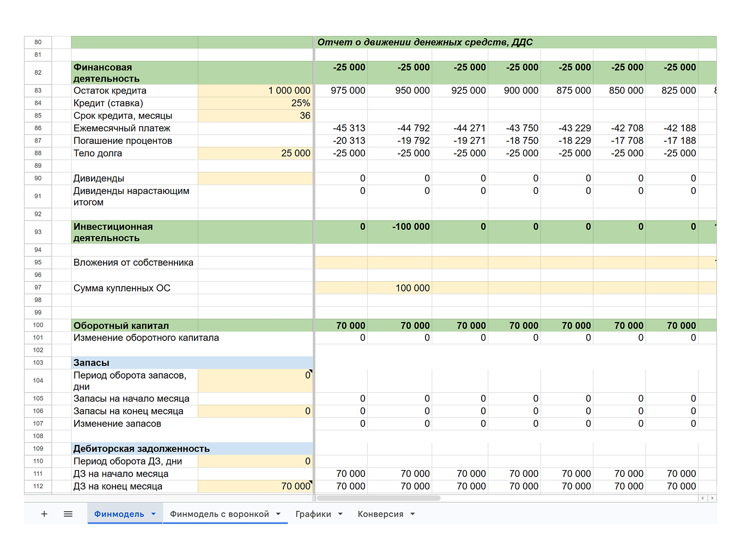This screenshot has width=741, height=560.
Task: Open the Финмодель с воронкой sheet tab
Action: (219, 514)
